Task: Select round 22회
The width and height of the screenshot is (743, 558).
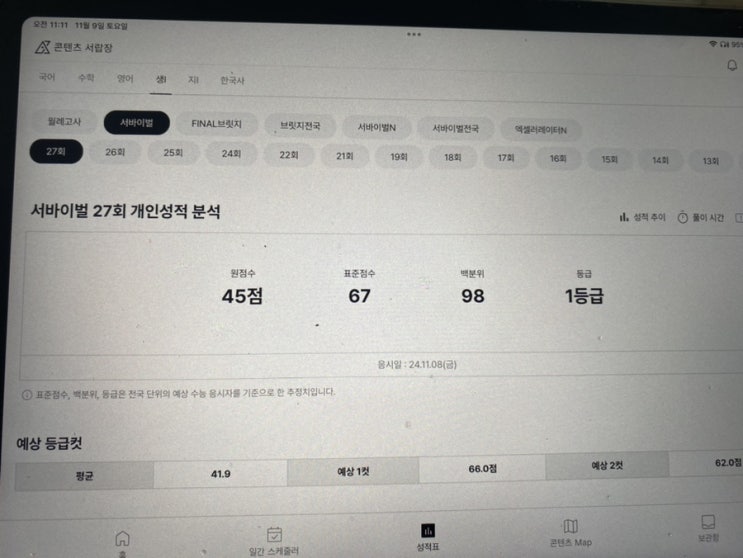Action: click(x=289, y=155)
